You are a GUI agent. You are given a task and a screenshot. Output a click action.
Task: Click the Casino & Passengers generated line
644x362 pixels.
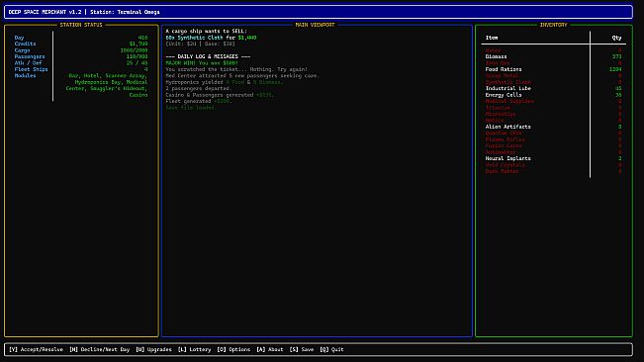(220, 95)
